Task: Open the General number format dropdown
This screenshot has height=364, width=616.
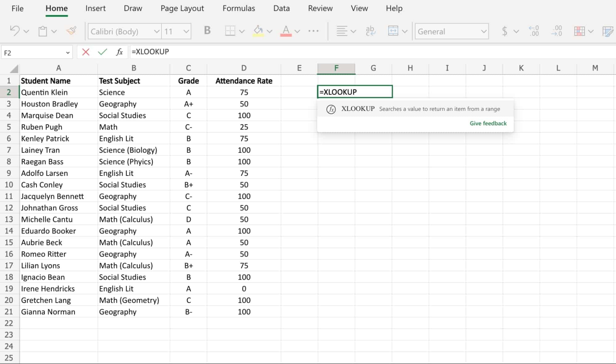Action: [x=483, y=31]
